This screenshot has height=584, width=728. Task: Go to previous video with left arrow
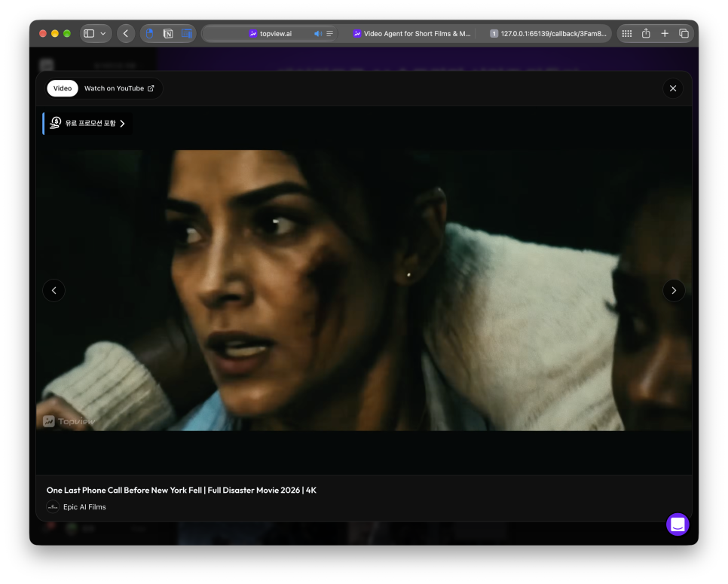(54, 290)
